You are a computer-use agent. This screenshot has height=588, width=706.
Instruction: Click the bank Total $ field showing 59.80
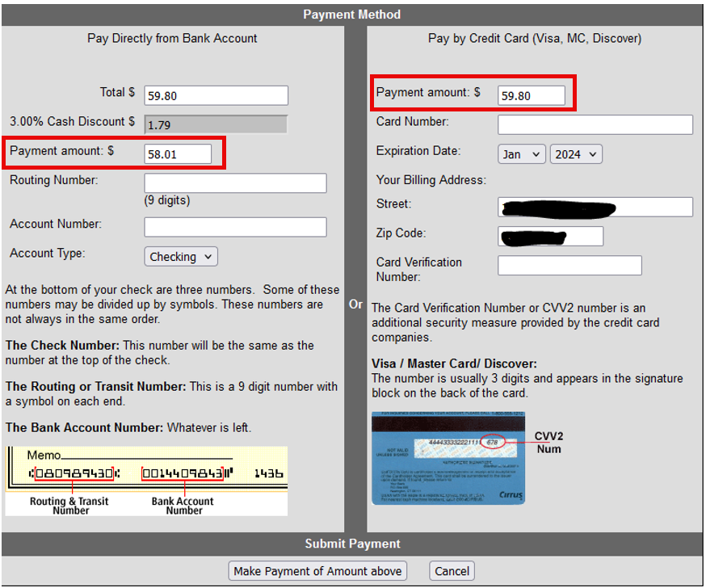pyautogui.click(x=216, y=95)
